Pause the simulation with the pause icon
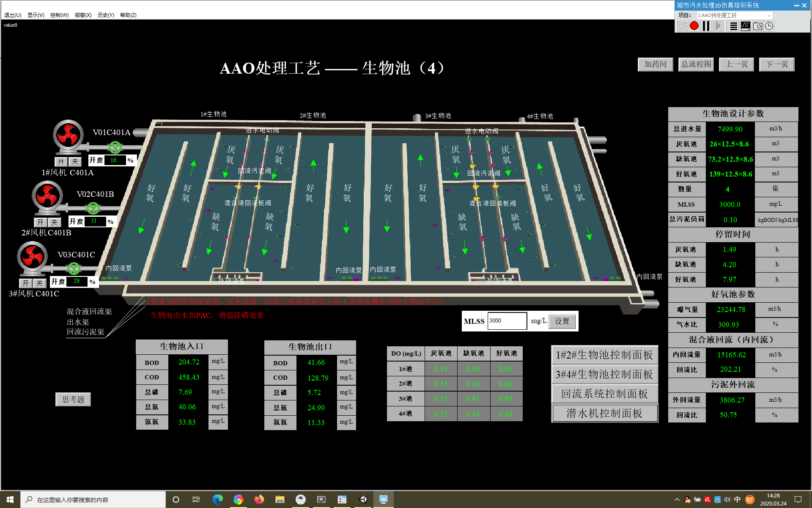Viewport: 812px width, 508px height. [706, 26]
